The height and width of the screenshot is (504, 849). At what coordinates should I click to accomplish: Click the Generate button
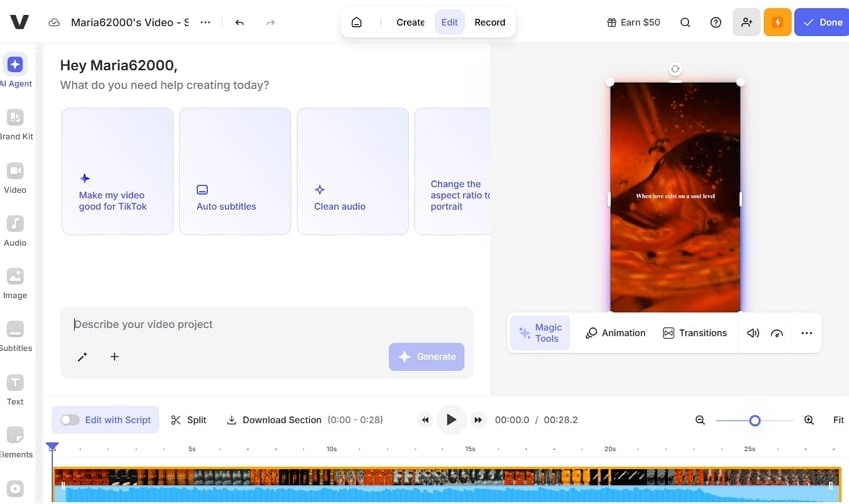(x=426, y=357)
